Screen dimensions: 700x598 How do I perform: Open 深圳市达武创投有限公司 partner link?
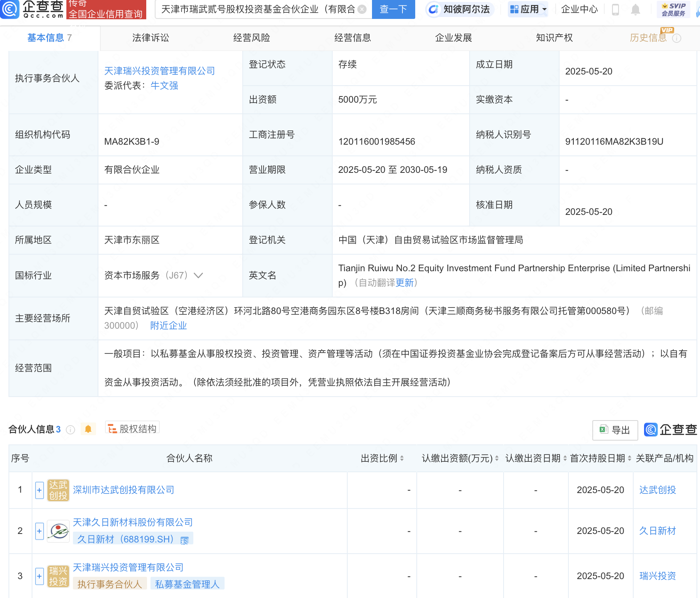click(123, 490)
